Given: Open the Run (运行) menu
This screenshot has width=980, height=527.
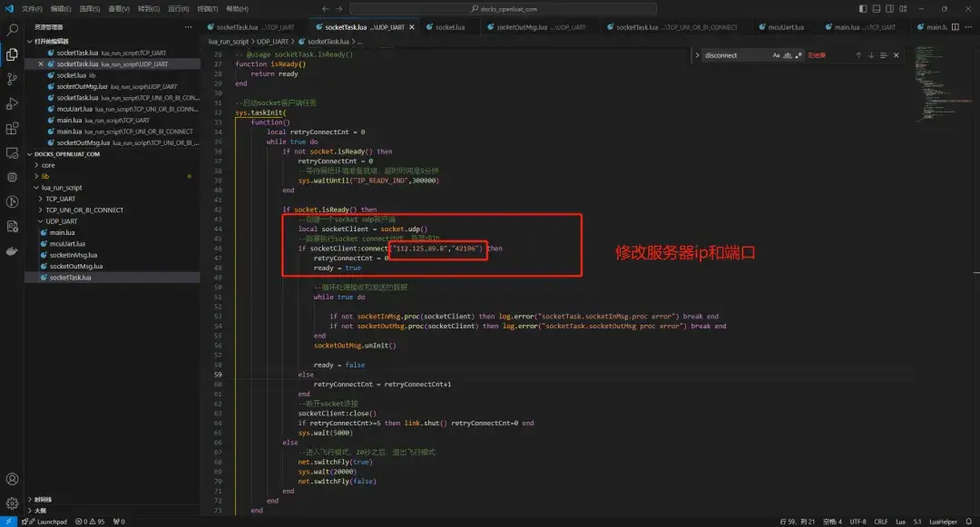Looking at the screenshot, I should click(x=178, y=9).
